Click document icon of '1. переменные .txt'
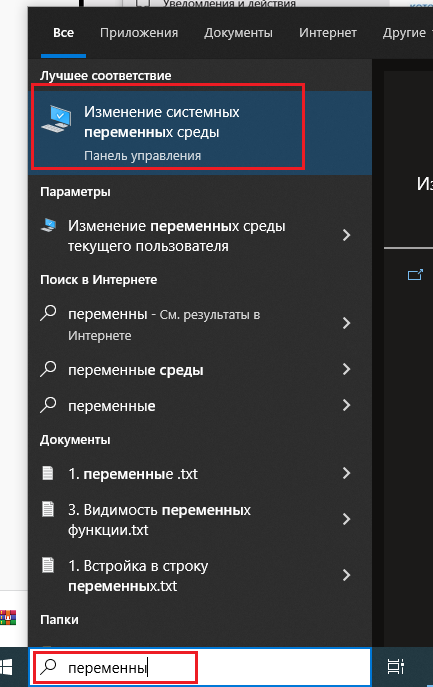This screenshot has height=687, width=433. (x=48, y=473)
